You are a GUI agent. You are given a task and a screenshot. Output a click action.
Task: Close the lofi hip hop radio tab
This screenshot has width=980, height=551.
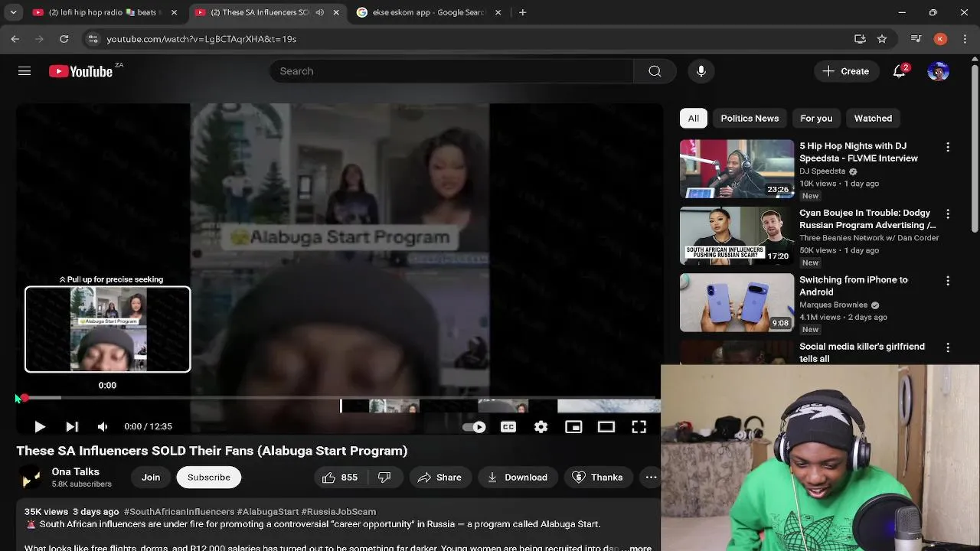(x=174, y=12)
